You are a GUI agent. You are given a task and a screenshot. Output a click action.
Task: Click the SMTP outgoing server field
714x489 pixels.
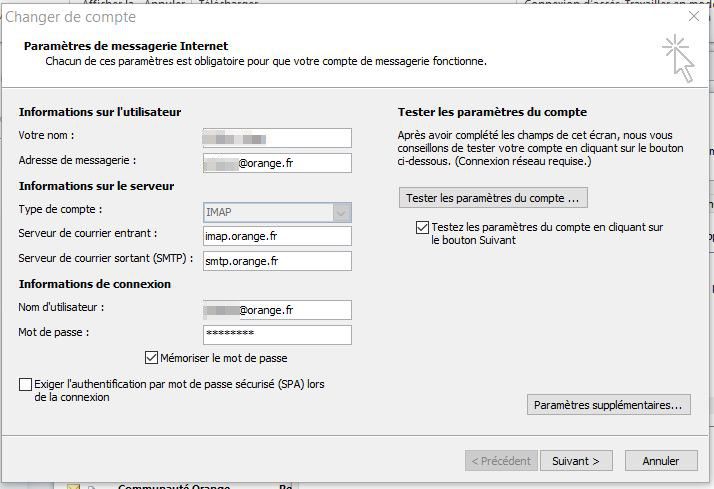tap(277, 261)
